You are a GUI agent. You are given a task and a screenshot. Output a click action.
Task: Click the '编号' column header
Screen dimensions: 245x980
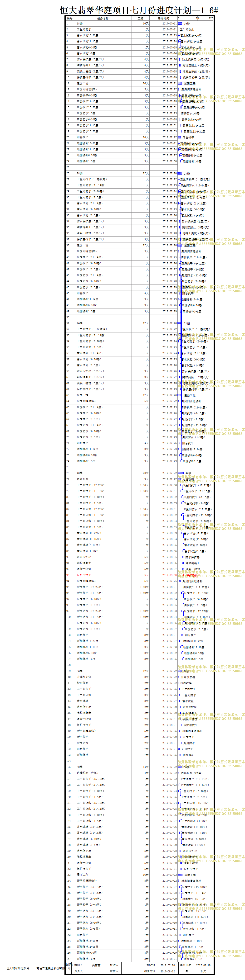[x=69, y=18]
